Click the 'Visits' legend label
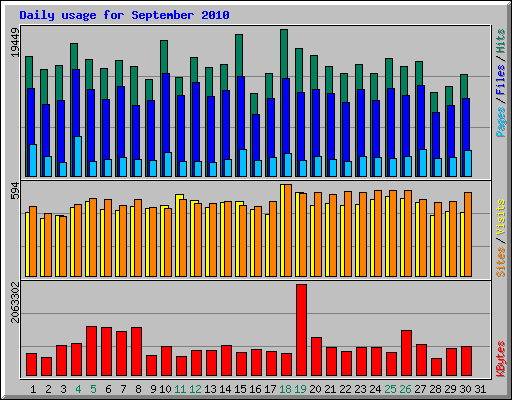This screenshot has width=512, height=400. (500, 218)
